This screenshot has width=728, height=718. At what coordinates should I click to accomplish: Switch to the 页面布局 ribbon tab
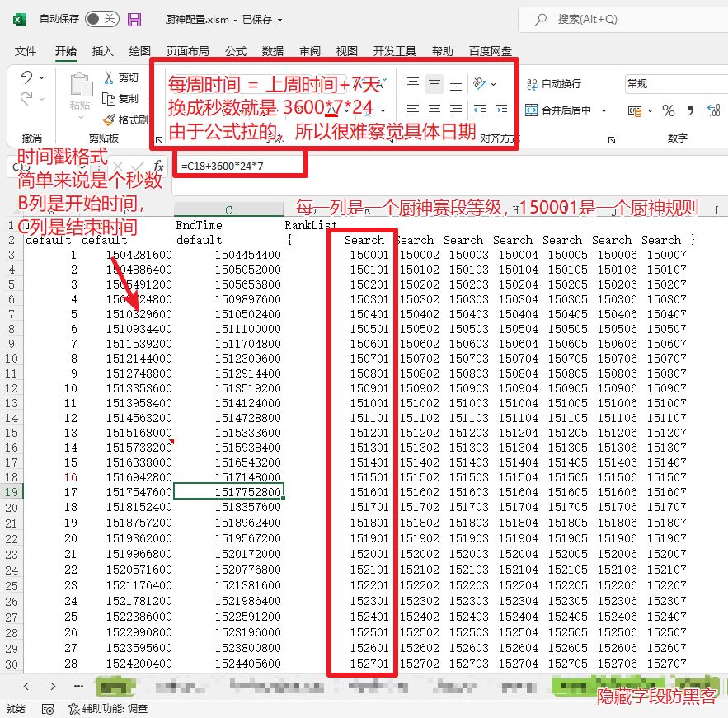pos(188,51)
